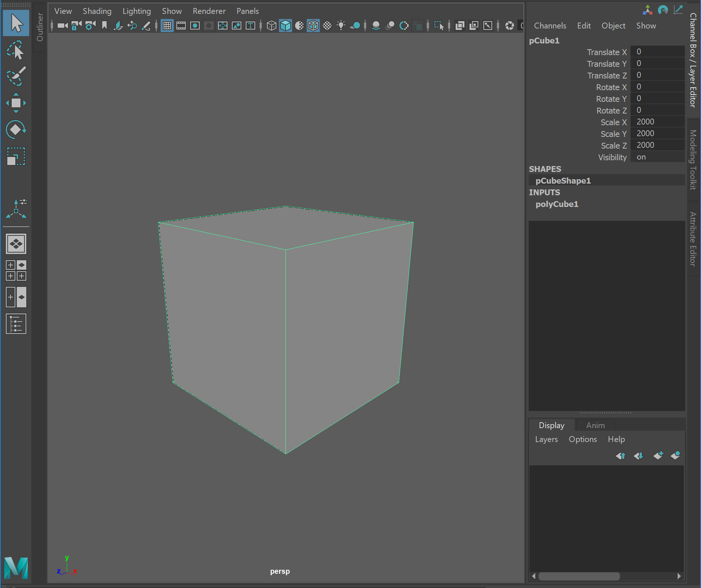Open the Attribute Editor side tab
This screenshot has width=701, height=588.
coord(693,239)
